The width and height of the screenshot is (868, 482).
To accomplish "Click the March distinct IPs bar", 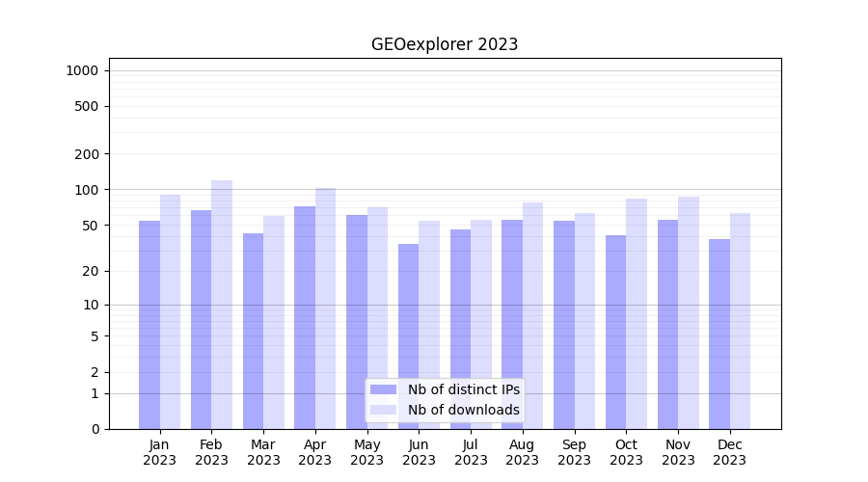I will tap(253, 331).
